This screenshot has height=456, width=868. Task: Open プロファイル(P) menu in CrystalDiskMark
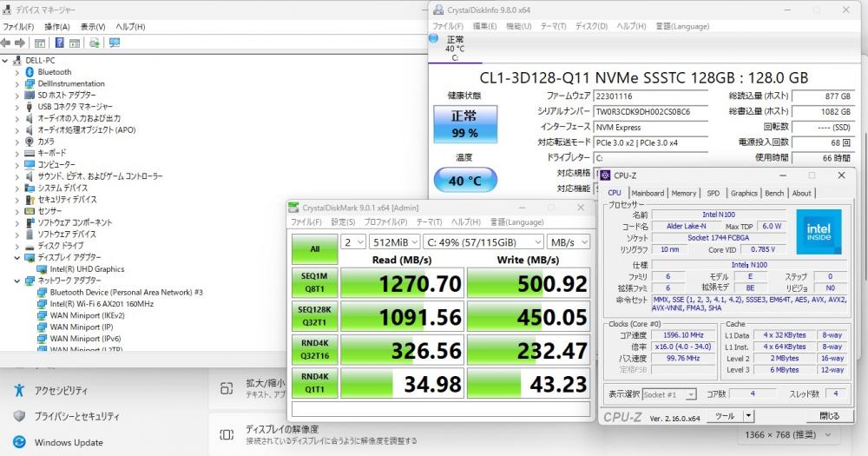[x=385, y=221]
